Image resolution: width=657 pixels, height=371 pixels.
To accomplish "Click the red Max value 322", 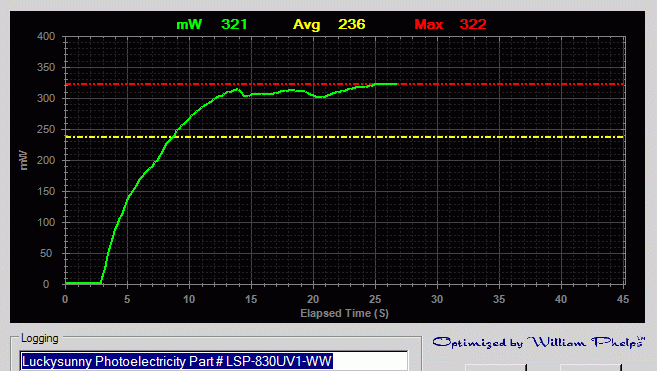I will coord(473,24).
